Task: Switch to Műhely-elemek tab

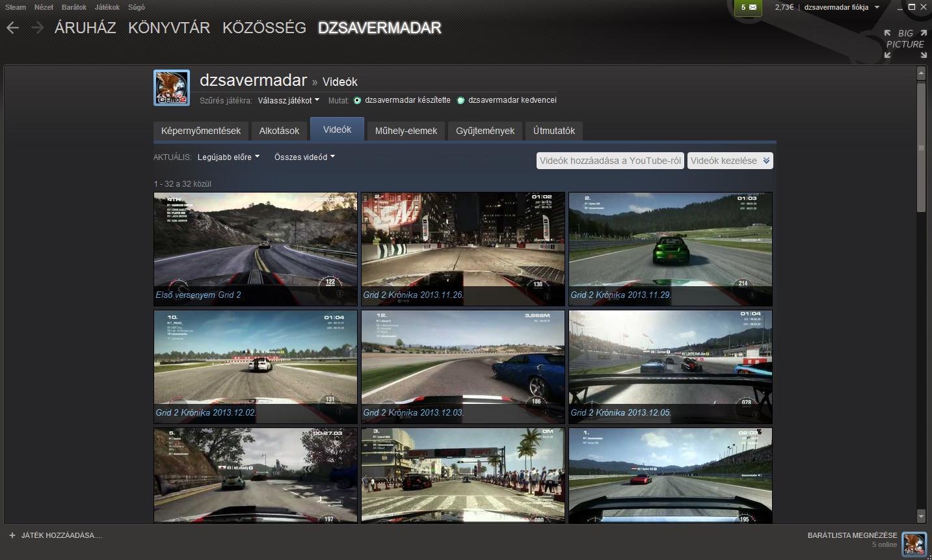Action: point(406,131)
